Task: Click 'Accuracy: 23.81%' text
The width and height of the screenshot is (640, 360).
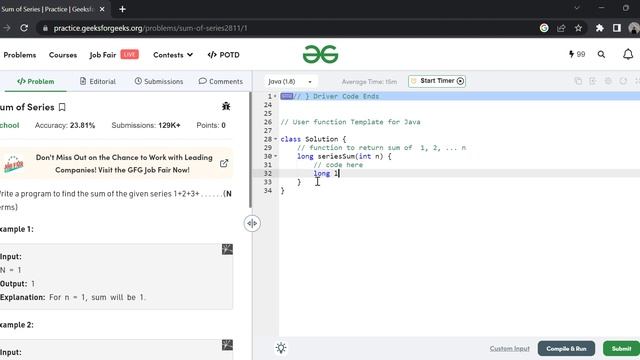Action: pyautogui.click(x=65, y=125)
